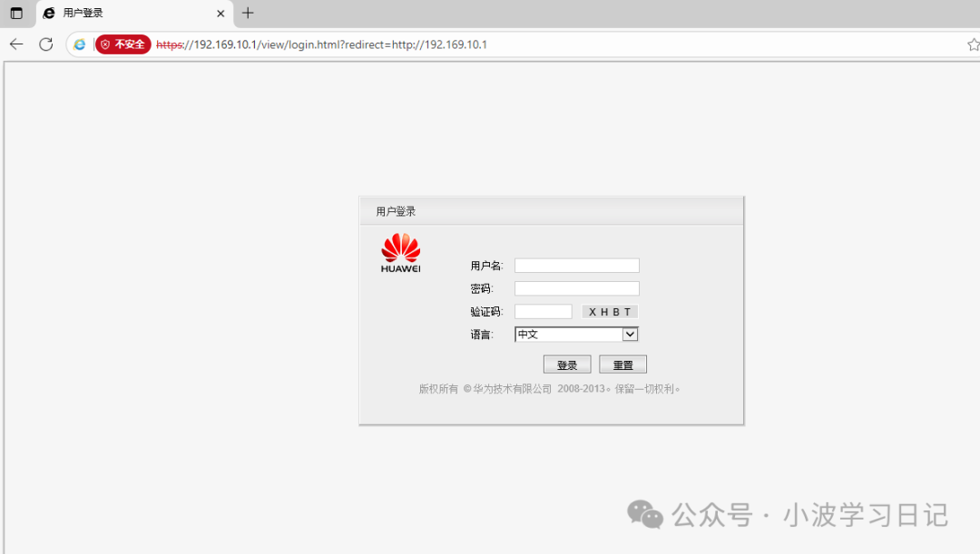Click the 密码 password input field

[576, 287]
